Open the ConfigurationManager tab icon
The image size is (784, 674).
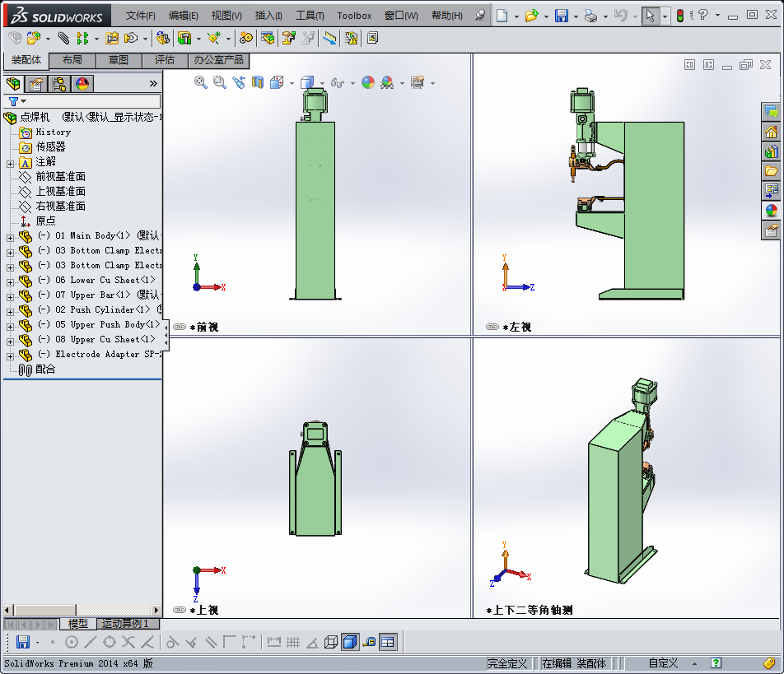[x=59, y=83]
